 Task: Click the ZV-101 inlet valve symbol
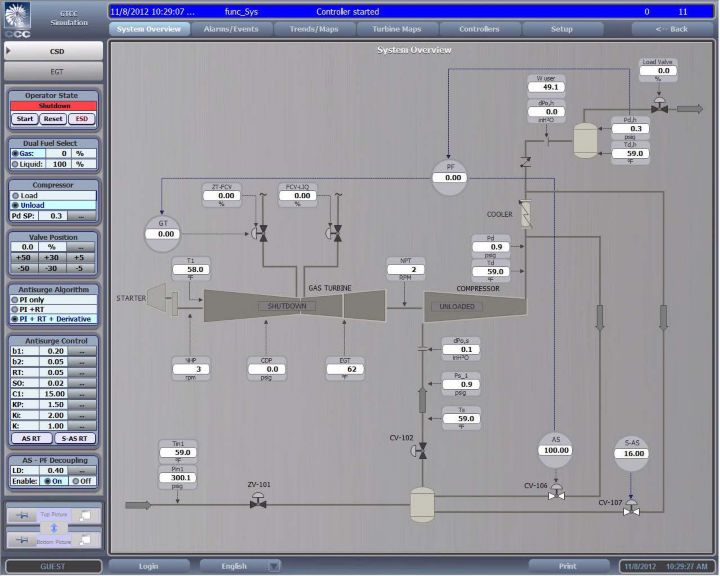pos(258,503)
